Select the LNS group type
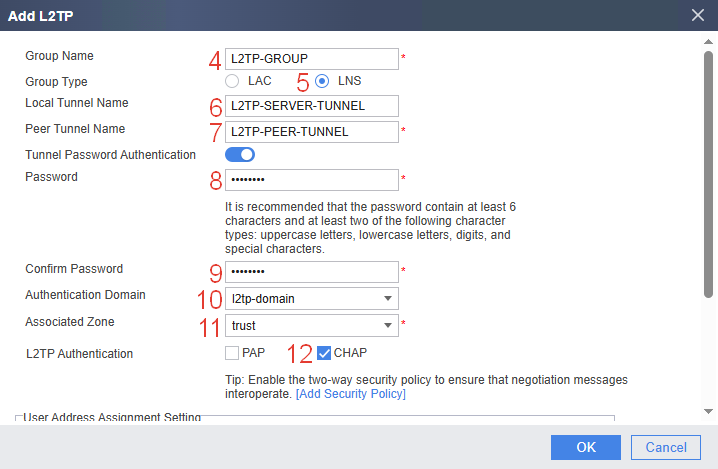This screenshot has width=718, height=469. pyautogui.click(x=322, y=81)
